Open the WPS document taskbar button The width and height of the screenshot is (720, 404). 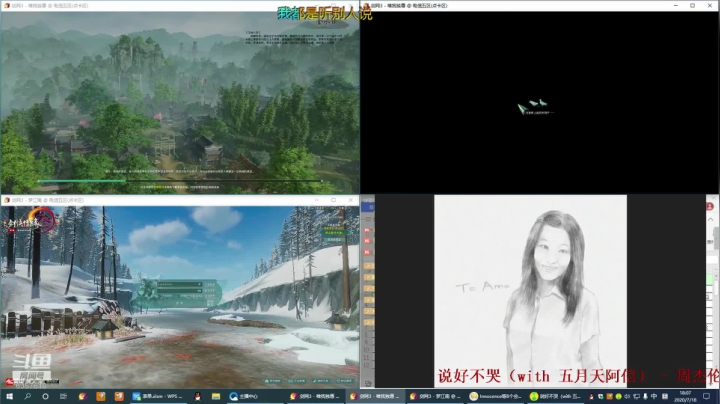(157, 396)
